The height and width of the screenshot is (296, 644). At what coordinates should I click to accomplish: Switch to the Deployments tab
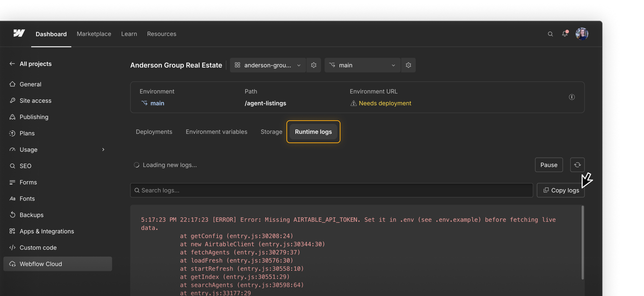(154, 132)
